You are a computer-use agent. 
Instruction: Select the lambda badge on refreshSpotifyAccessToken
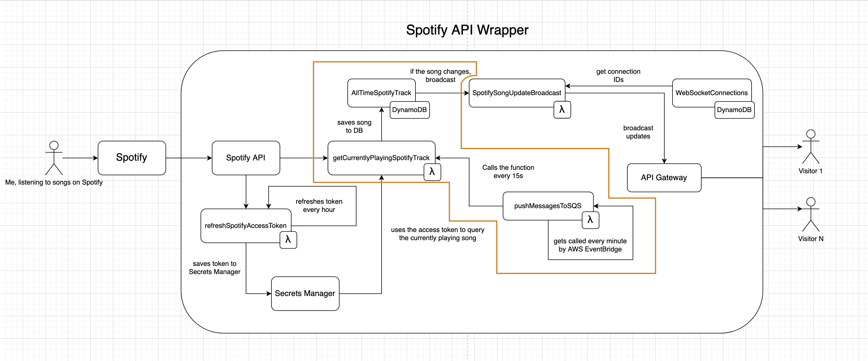coord(288,240)
